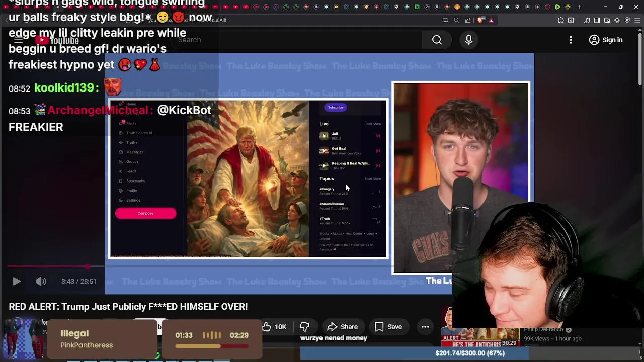Screen dimensions: 644x362
Task: Switch to the green play-icon Rumble tab
Action: click(x=557, y=7)
